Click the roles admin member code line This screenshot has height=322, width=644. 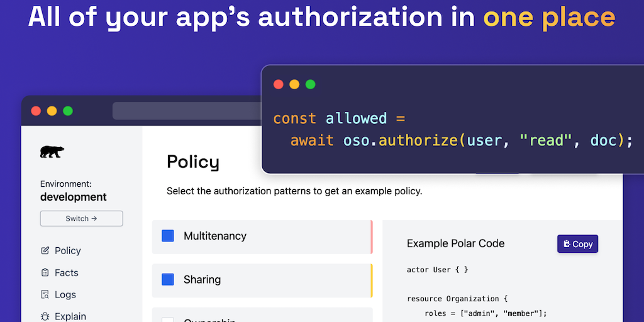(x=486, y=313)
